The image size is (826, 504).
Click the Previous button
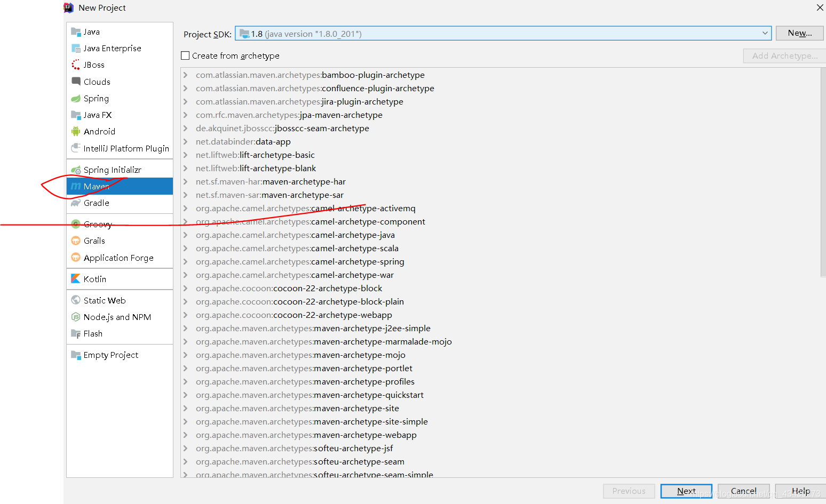[x=629, y=491]
